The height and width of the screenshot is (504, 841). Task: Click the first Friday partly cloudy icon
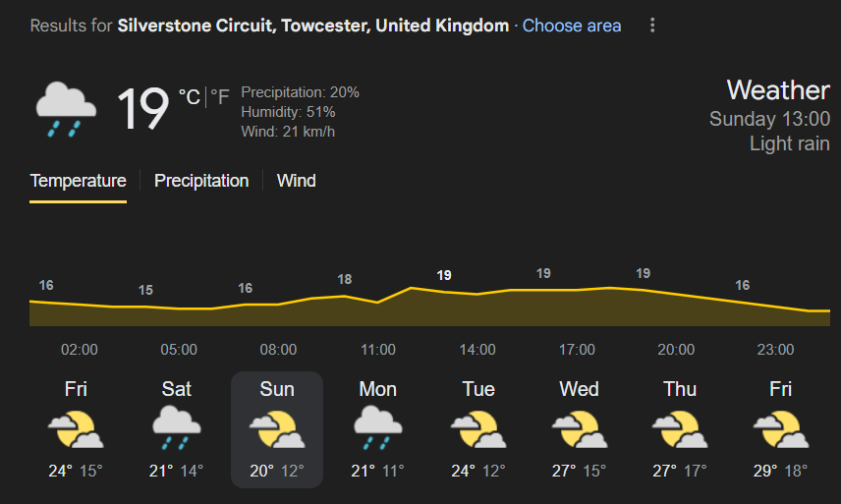(x=76, y=429)
